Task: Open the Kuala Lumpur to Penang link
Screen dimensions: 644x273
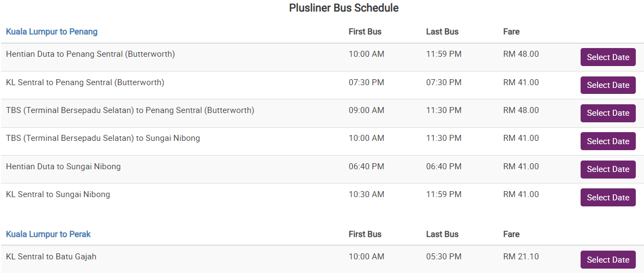Action: click(51, 32)
